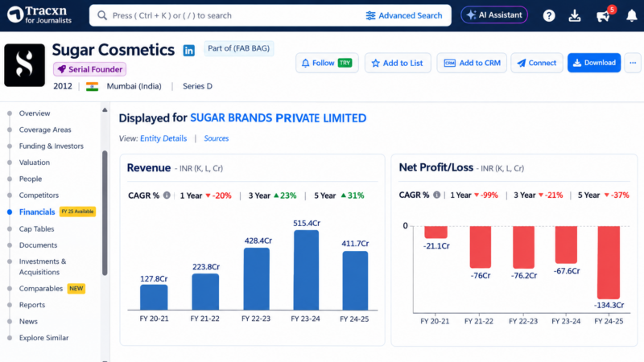This screenshot has height=362, width=644.
Task: Open Funding & Investors section
Action: coord(52,146)
